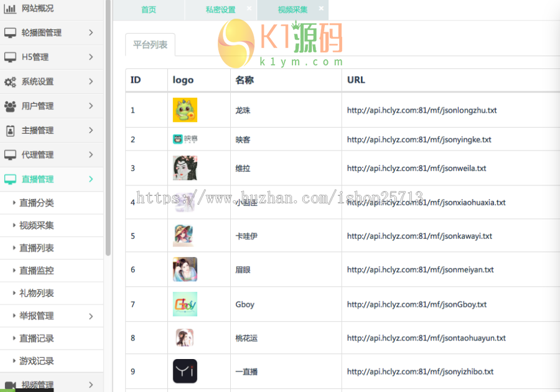Expand 主播管理 menu chevron
560x392 pixels.
coord(91,130)
